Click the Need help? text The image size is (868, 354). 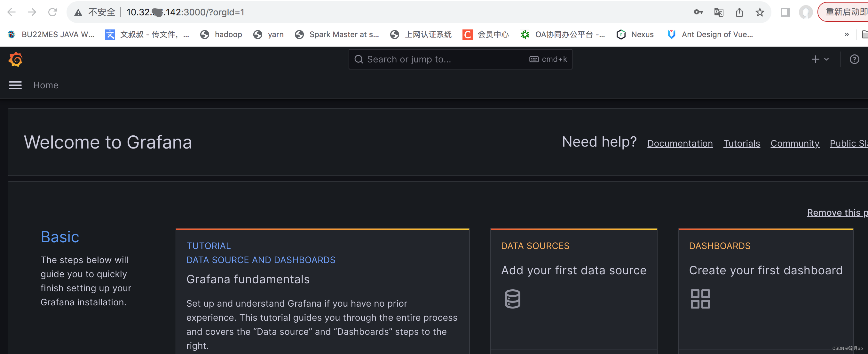point(599,141)
